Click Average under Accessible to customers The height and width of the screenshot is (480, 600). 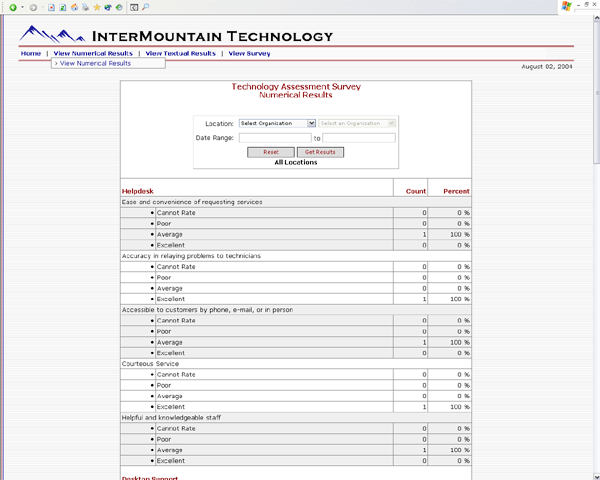[x=170, y=343]
